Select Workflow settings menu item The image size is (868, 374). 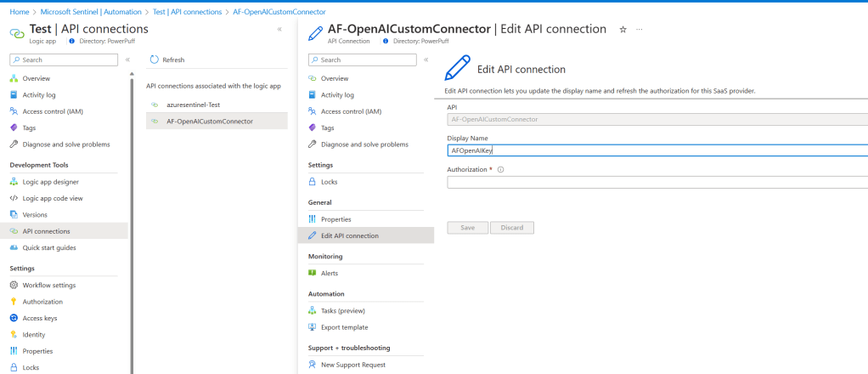tap(48, 285)
